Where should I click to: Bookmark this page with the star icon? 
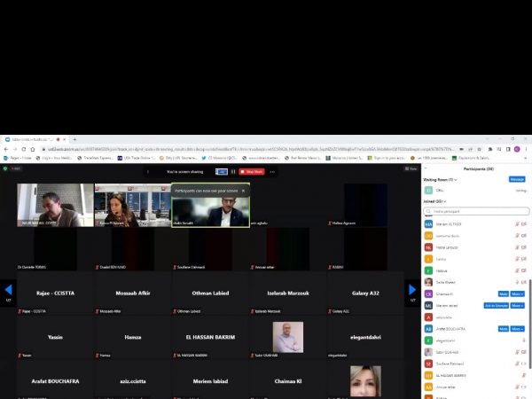click(479, 149)
